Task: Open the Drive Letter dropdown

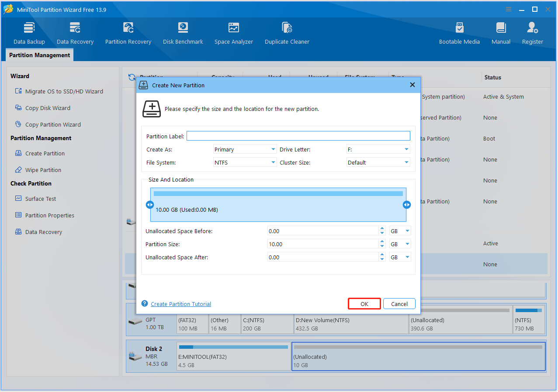Action: [378, 149]
